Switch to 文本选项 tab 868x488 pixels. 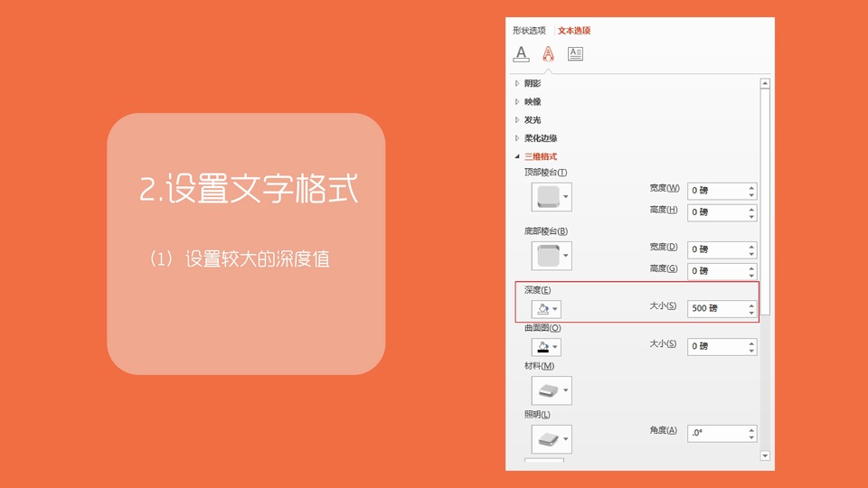click(x=574, y=31)
